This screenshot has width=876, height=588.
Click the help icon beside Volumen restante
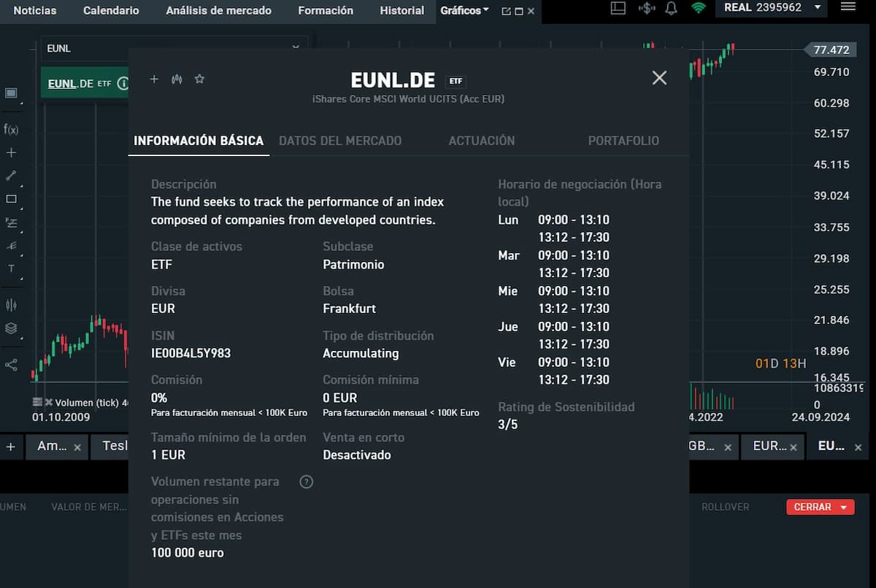coord(307,481)
